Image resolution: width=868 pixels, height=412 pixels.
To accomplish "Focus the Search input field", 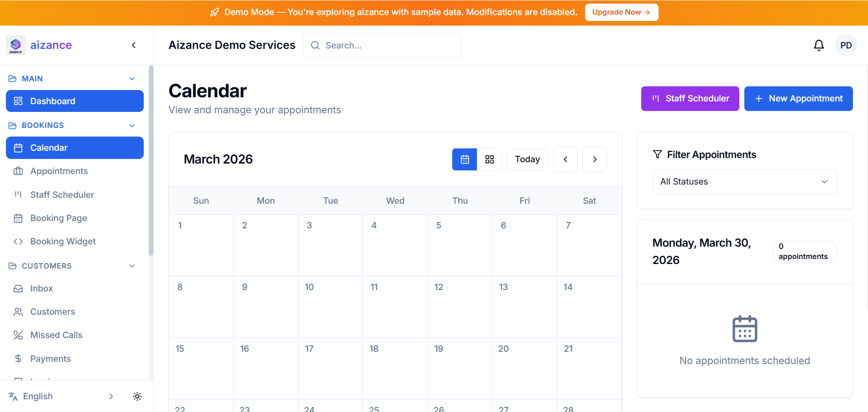I will pos(382,45).
